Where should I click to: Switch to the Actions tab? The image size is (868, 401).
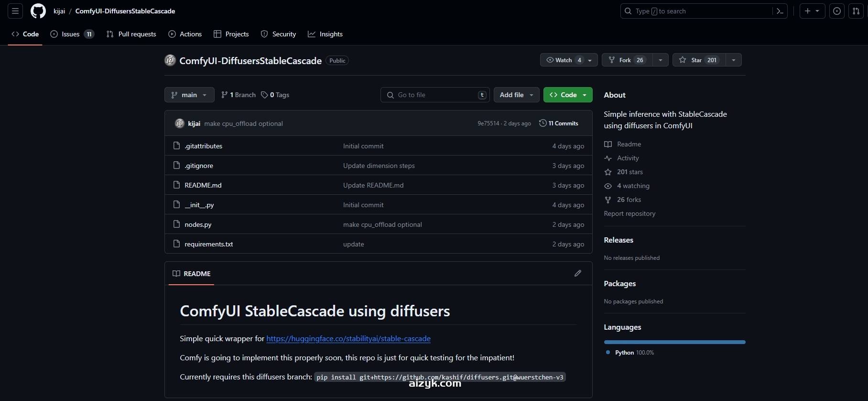tap(185, 34)
